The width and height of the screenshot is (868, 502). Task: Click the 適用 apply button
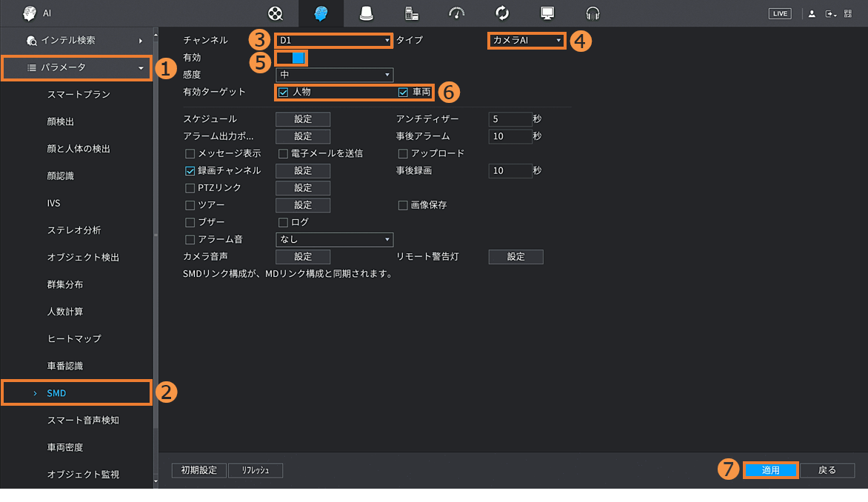(x=770, y=470)
